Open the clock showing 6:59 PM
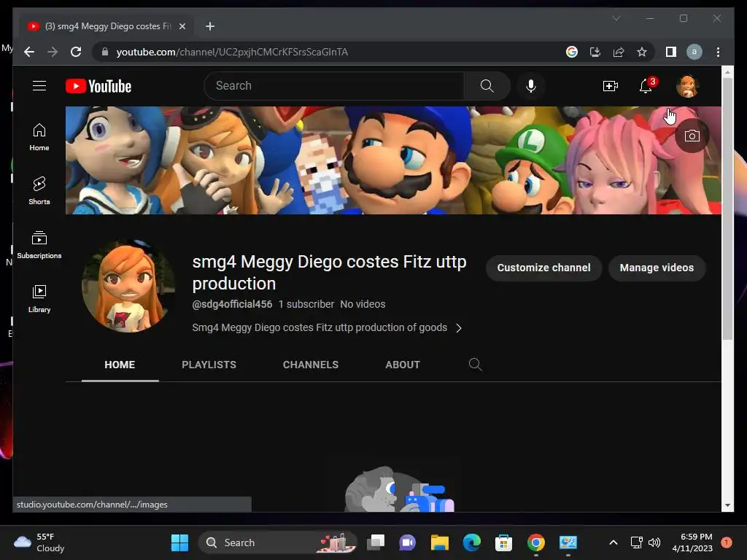 [x=692, y=542]
